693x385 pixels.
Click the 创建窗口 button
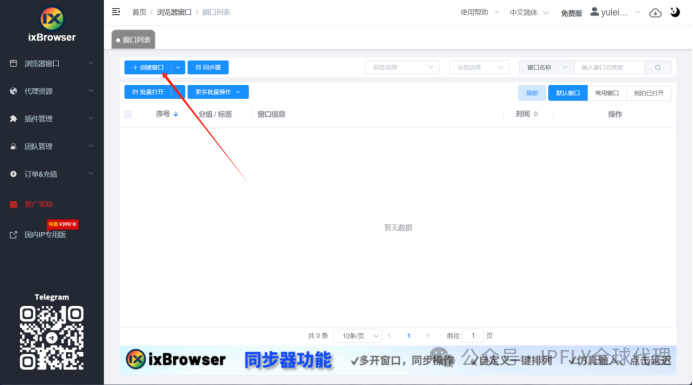148,67
